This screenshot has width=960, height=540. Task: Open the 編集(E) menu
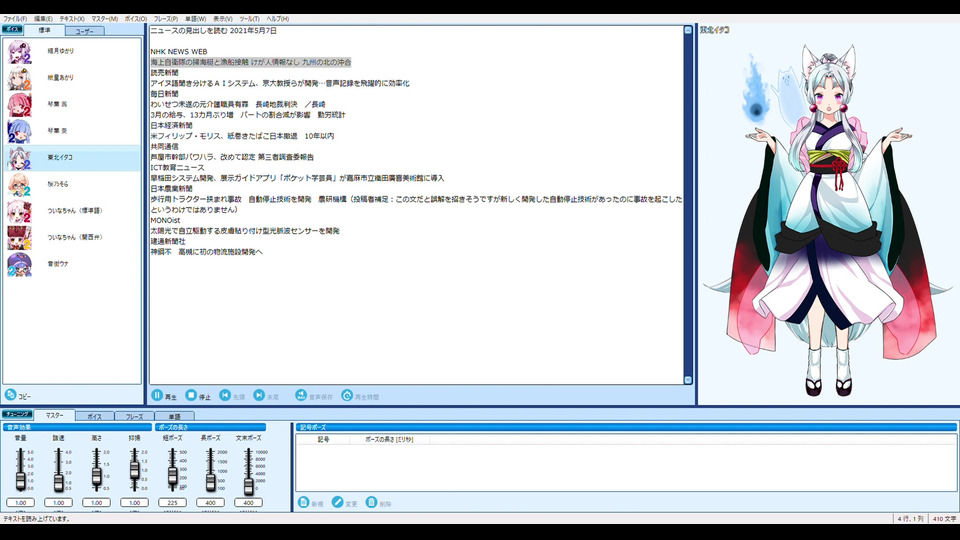(43, 19)
